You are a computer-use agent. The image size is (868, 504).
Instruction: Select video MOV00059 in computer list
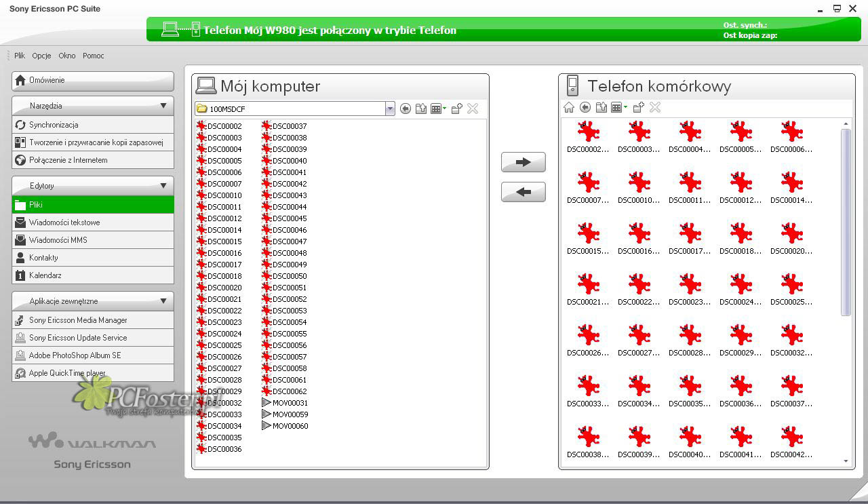(285, 414)
